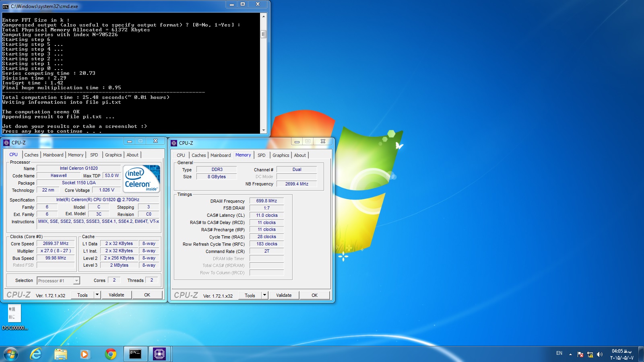Expand Tools dropdown arrow in left CPU-Z
The height and width of the screenshot is (362, 644).
click(x=97, y=295)
